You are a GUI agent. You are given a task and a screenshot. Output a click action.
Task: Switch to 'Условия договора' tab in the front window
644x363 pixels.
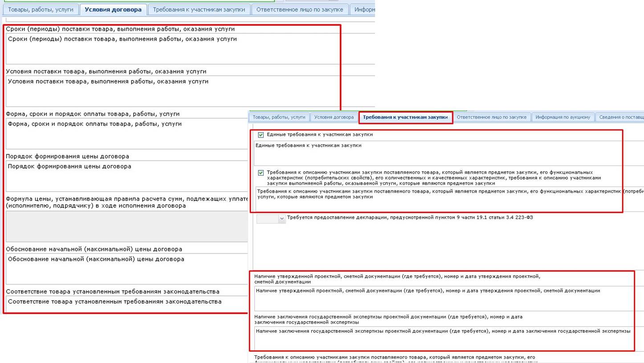334,117
